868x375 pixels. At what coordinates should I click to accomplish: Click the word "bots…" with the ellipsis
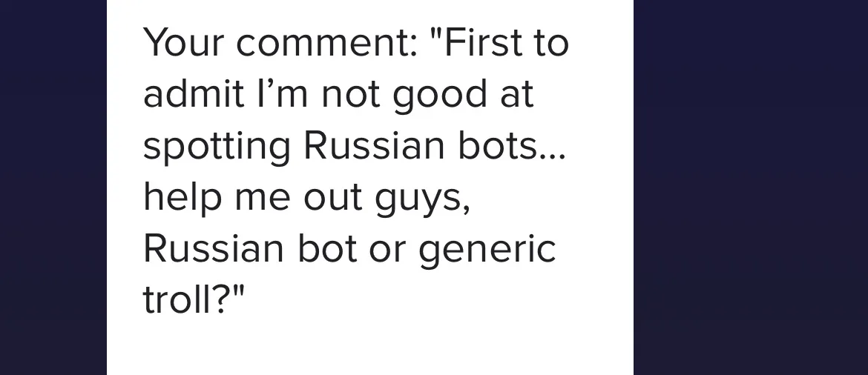coord(511,145)
